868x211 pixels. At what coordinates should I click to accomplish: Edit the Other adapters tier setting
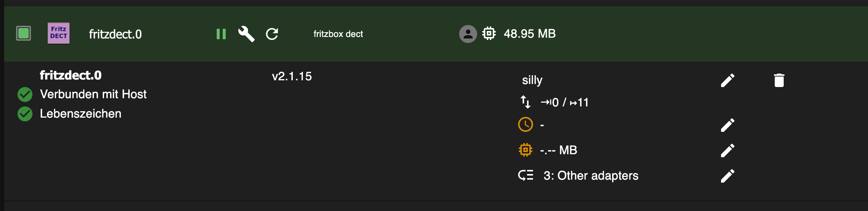coord(727,176)
